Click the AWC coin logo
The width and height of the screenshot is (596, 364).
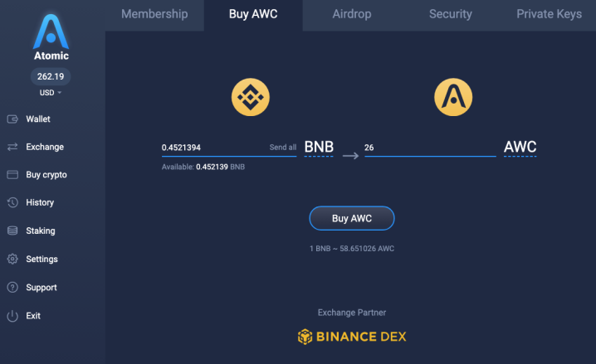pyautogui.click(x=453, y=97)
